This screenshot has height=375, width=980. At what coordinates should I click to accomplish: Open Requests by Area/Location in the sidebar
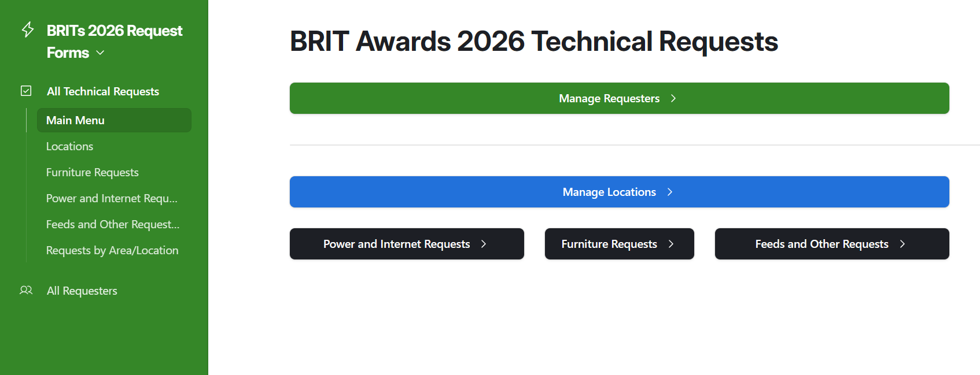point(112,250)
